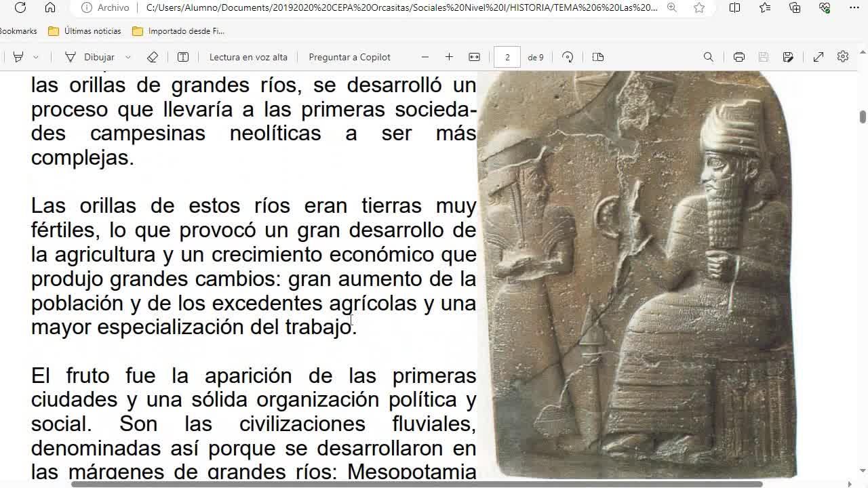868x488 pixels.
Task: Open the browser Settings and more menu
Action: point(854,7)
